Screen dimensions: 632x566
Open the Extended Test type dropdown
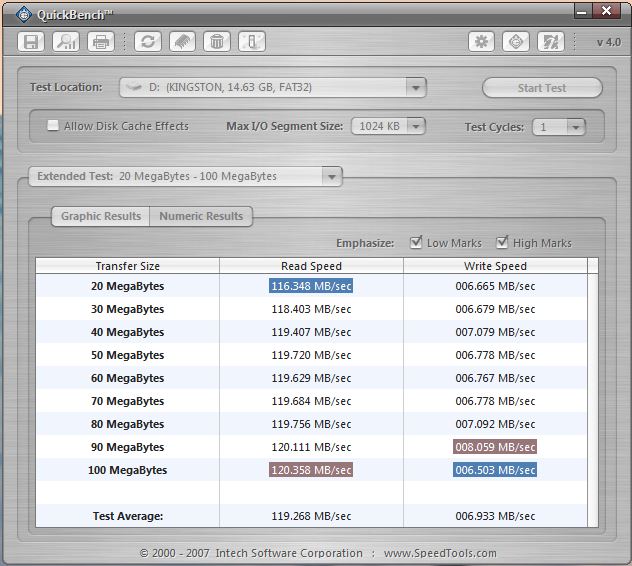[x=331, y=177]
